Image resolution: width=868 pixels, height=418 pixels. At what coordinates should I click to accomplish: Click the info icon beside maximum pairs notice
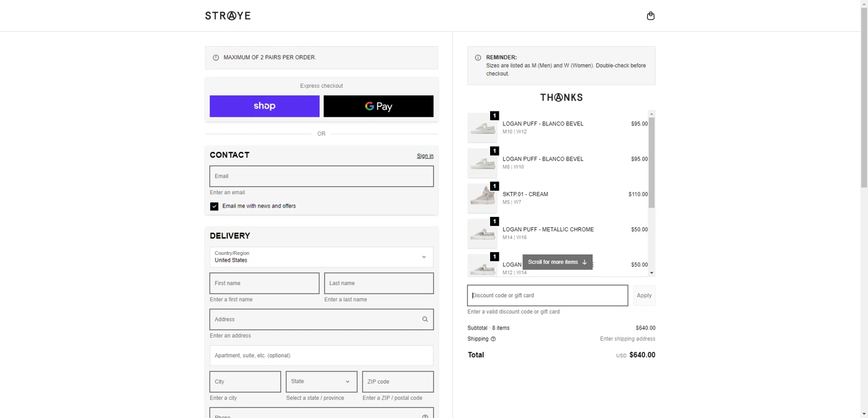tap(216, 58)
